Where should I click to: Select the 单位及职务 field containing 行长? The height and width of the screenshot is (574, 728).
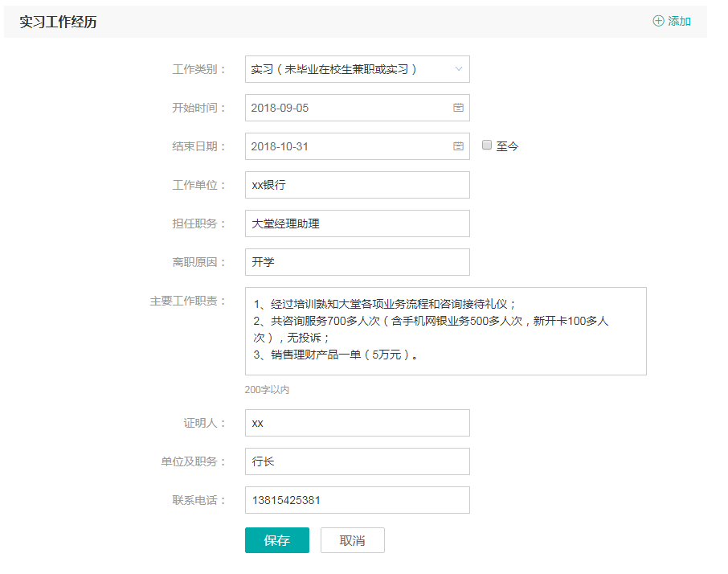pyautogui.click(x=357, y=461)
